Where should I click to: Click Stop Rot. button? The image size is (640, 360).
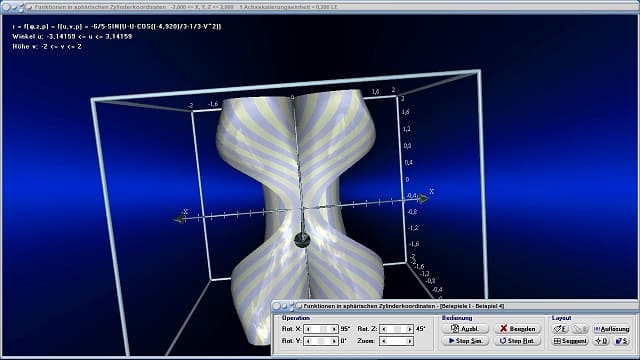[x=517, y=341]
